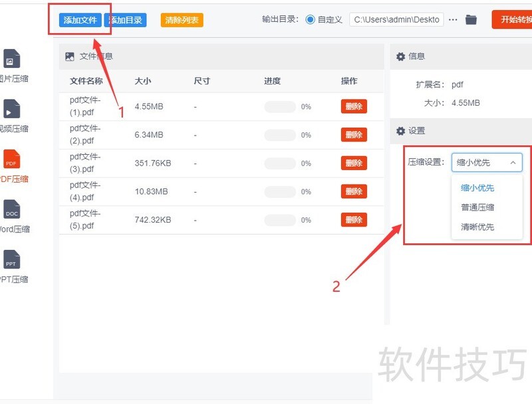Click the ellipsis button beside the path field

[x=453, y=19]
